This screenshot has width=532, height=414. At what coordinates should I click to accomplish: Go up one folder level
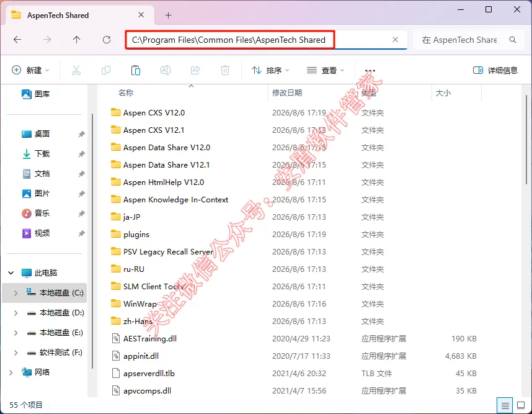point(77,40)
